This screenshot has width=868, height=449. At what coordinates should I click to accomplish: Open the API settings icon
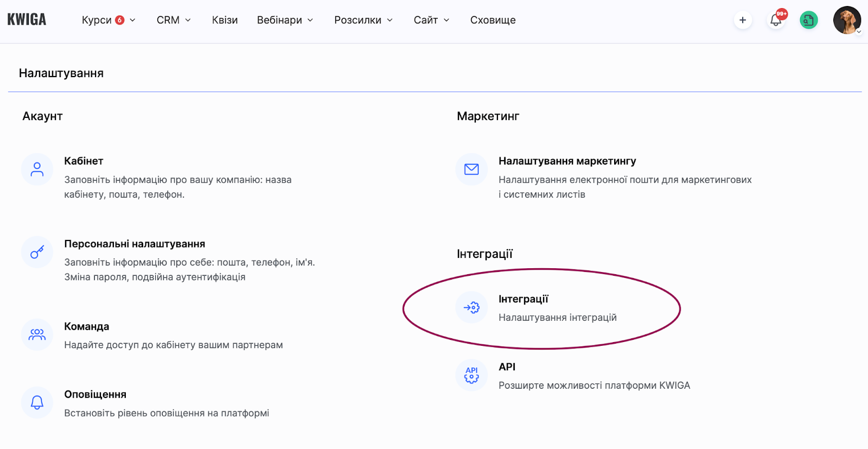point(471,375)
